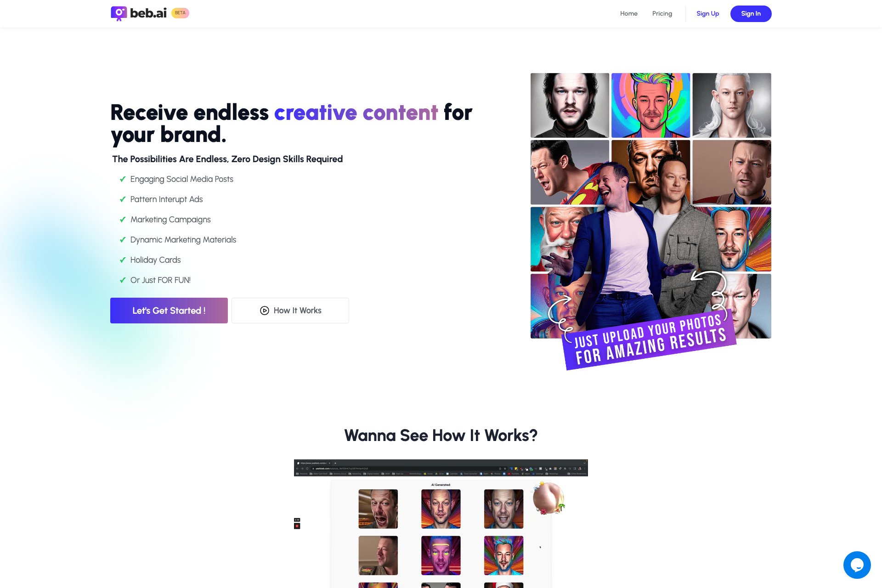This screenshot has width=882, height=588.
Task: Click Let's Get Started button
Action: tap(169, 311)
